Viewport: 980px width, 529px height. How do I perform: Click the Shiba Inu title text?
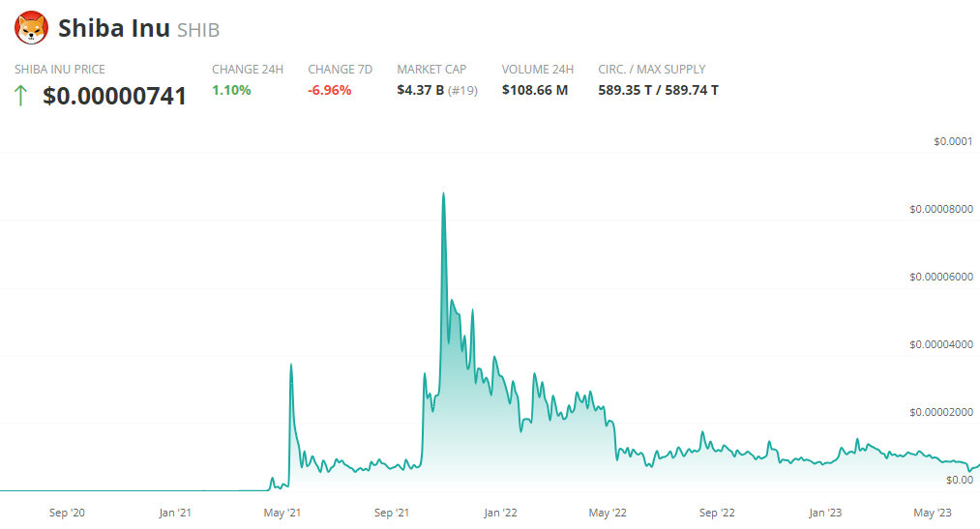pyautogui.click(x=113, y=29)
